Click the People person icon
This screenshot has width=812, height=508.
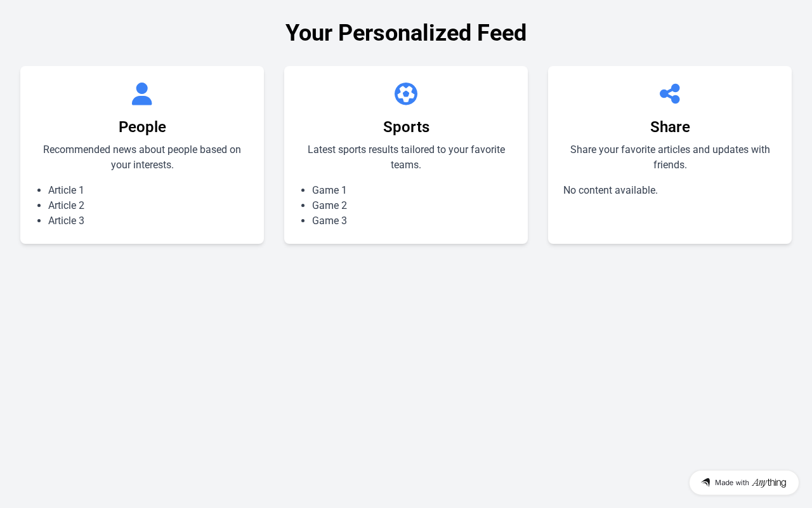coord(142,94)
